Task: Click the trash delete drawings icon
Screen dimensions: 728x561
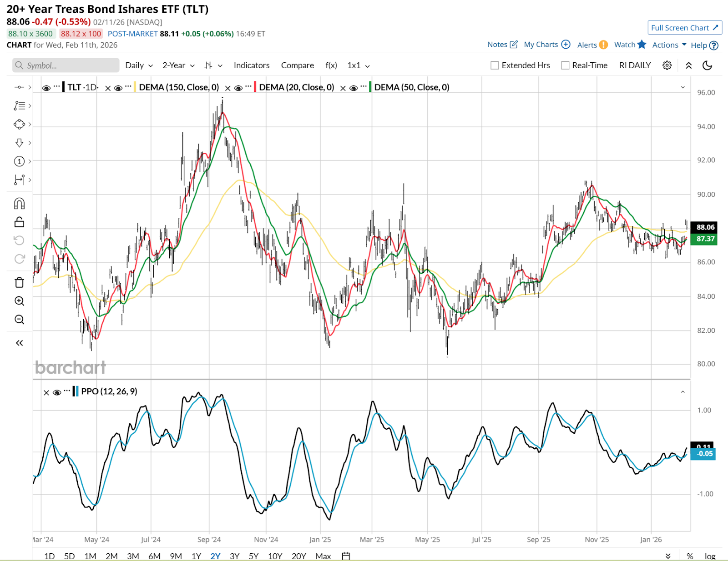Action: pyautogui.click(x=19, y=282)
